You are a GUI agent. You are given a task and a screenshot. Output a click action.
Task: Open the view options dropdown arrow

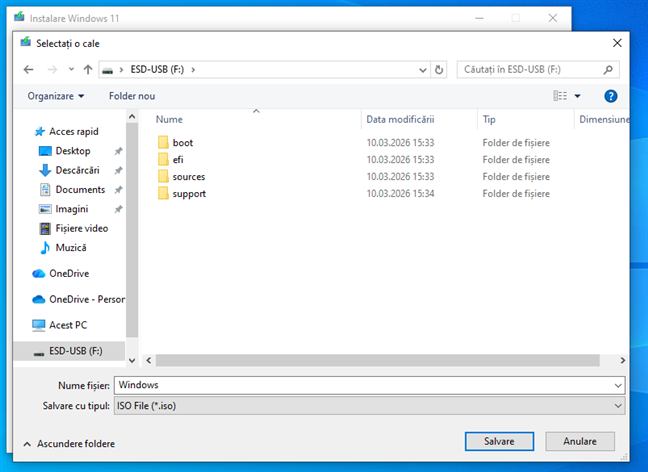click(577, 96)
